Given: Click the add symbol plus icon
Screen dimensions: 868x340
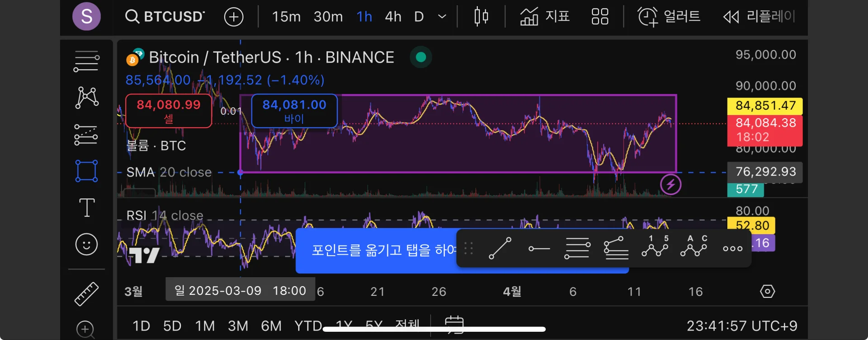Looking at the screenshot, I should pos(234,17).
